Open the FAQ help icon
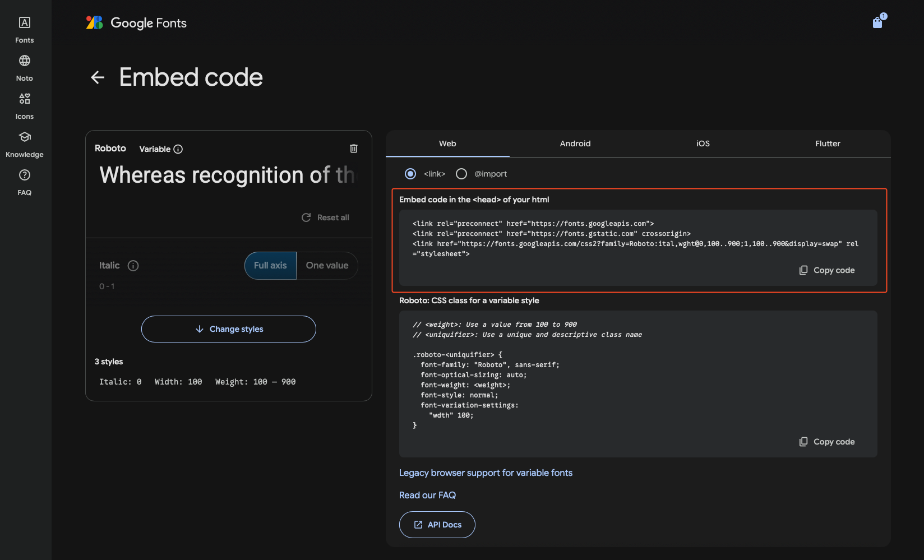 25,175
